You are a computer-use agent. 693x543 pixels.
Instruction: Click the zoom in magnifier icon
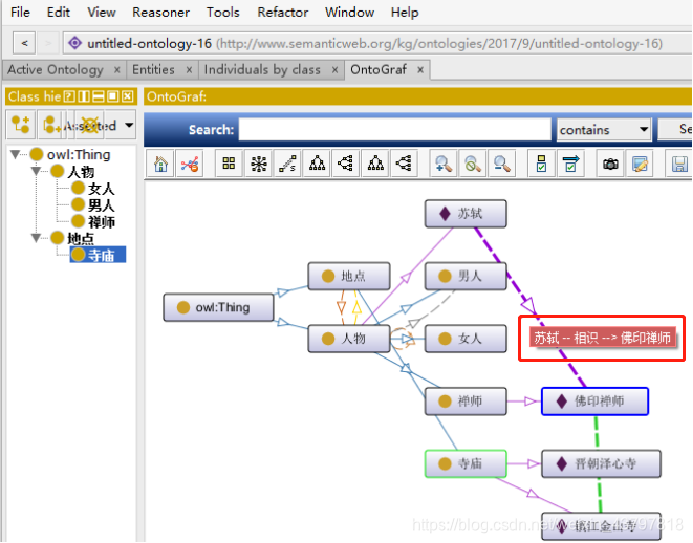tap(443, 164)
